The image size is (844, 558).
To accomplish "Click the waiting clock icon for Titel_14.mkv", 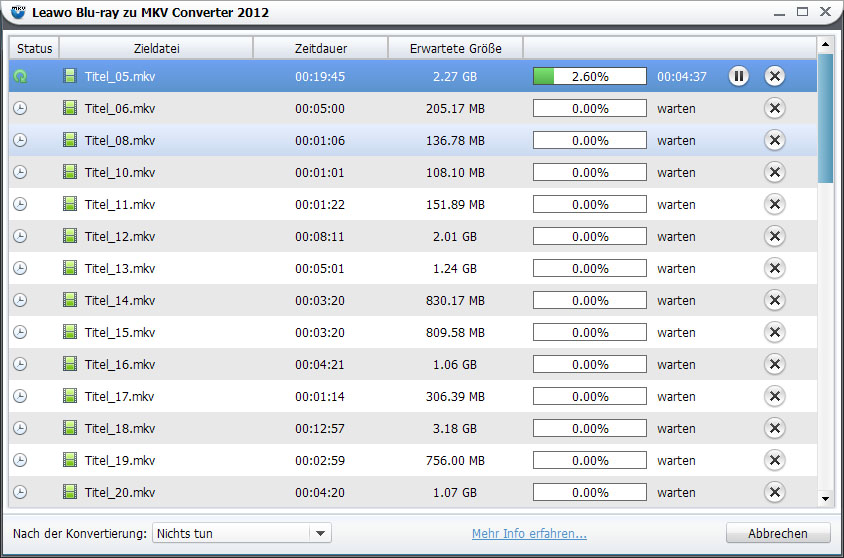I will tap(20, 300).
